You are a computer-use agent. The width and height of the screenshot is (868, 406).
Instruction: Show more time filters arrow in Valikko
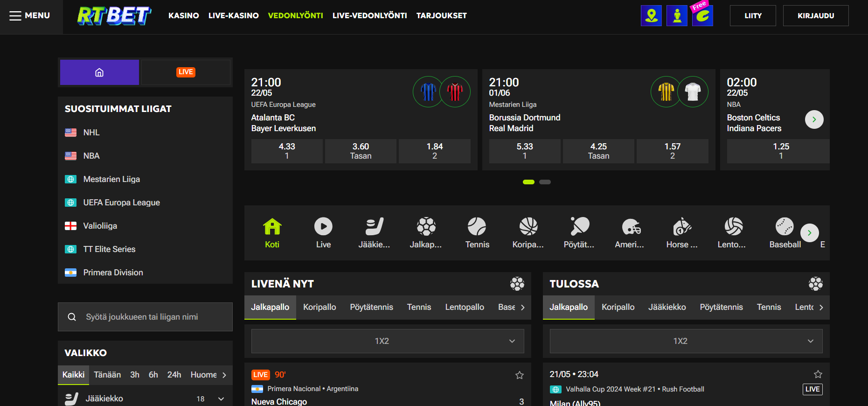coord(224,375)
